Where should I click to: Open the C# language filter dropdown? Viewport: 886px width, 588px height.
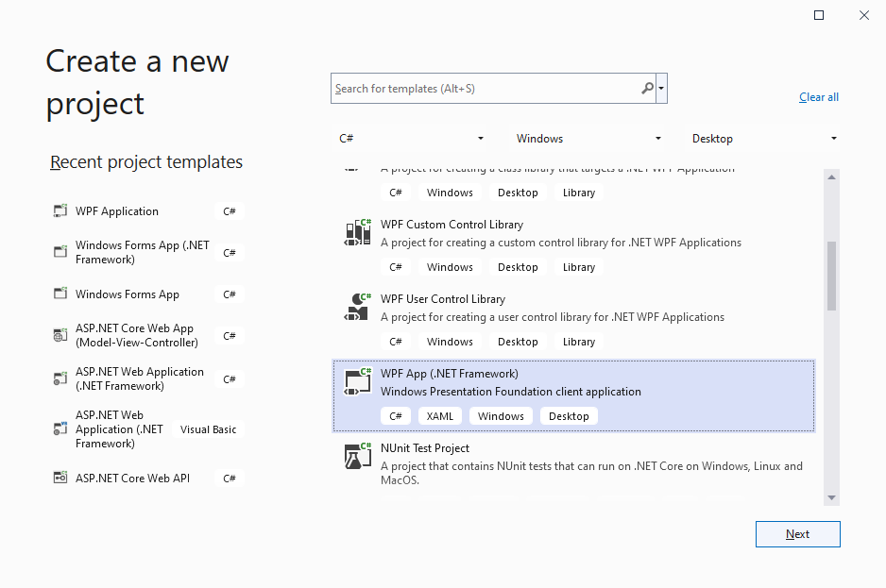click(x=412, y=139)
